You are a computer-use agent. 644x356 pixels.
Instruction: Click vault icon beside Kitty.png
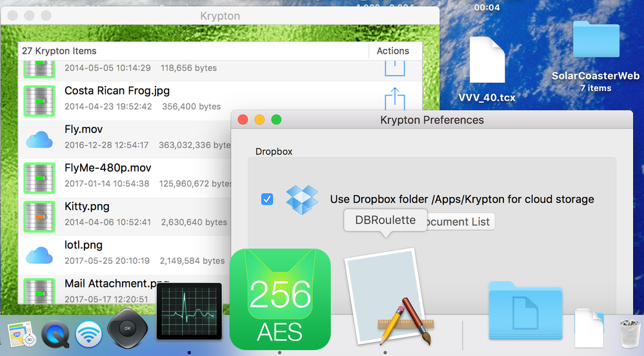[39, 216]
